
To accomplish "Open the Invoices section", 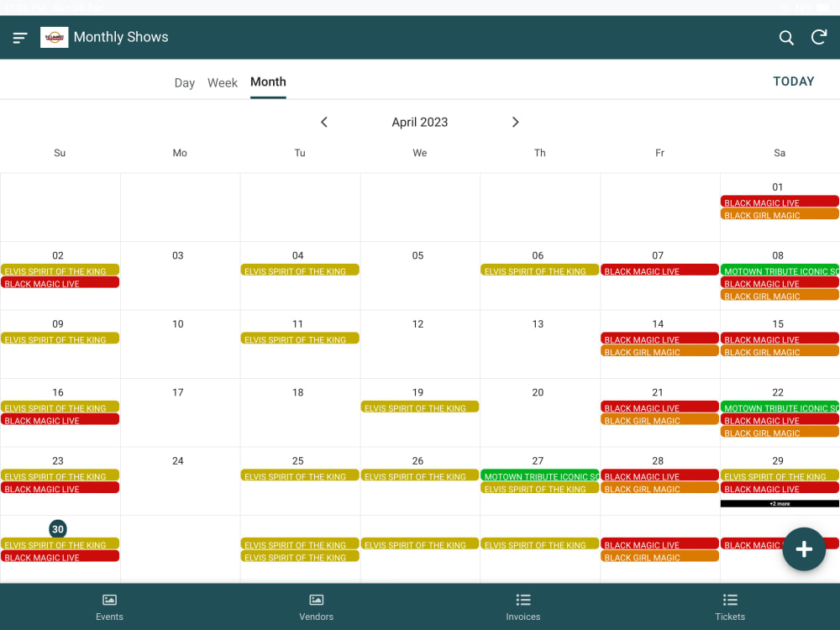I will (x=522, y=606).
